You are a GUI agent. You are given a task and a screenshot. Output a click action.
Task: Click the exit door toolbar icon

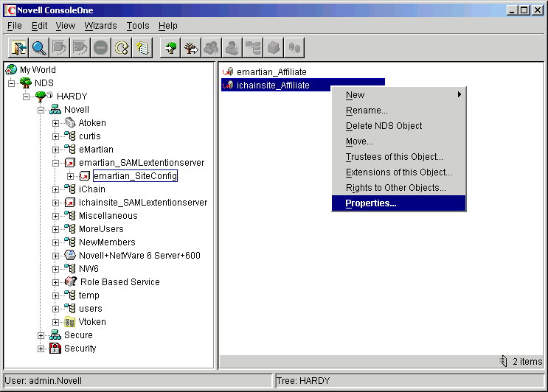tap(18, 48)
